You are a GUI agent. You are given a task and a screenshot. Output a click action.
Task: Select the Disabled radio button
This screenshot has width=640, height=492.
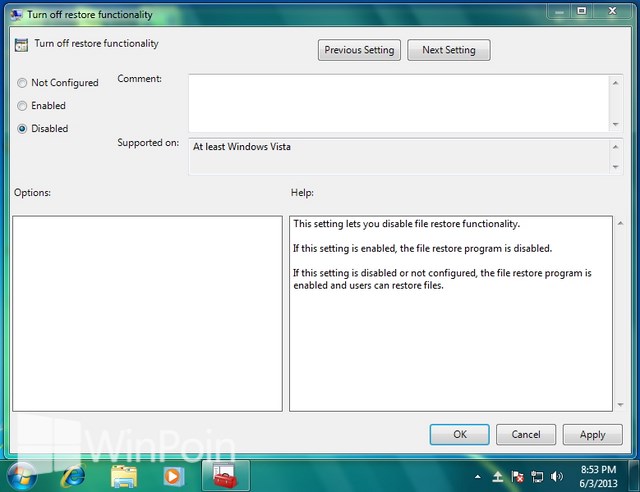point(22,129)
